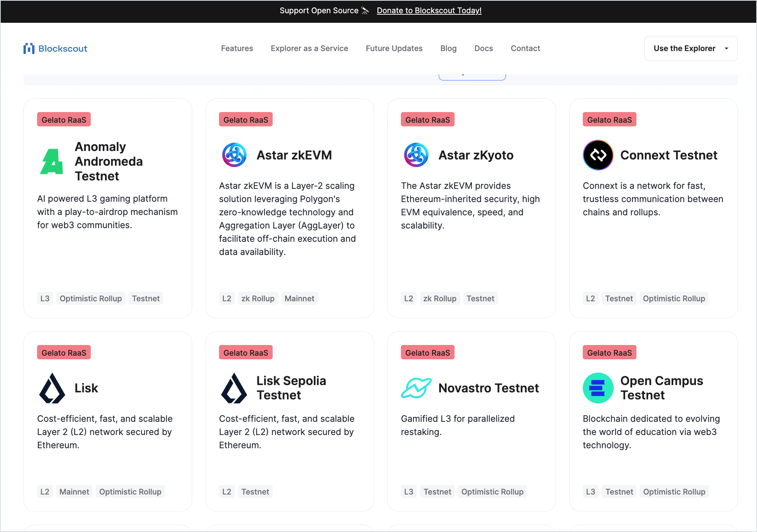Click Testnet tag on Anomaly Andromeda card

[x=146, y=298]
